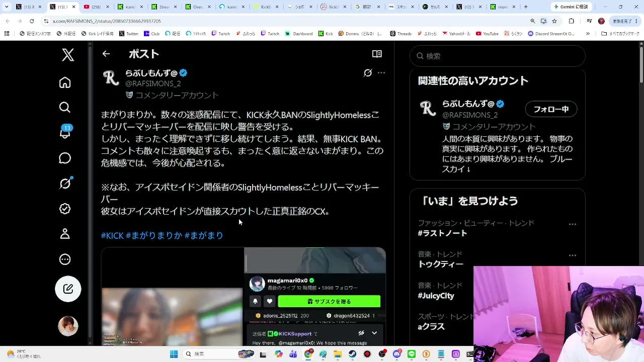Image resolution: width=644 pixels, height=362 pixels.
Task: Open the account avatar at sidebar bottom
Action: 68,326
